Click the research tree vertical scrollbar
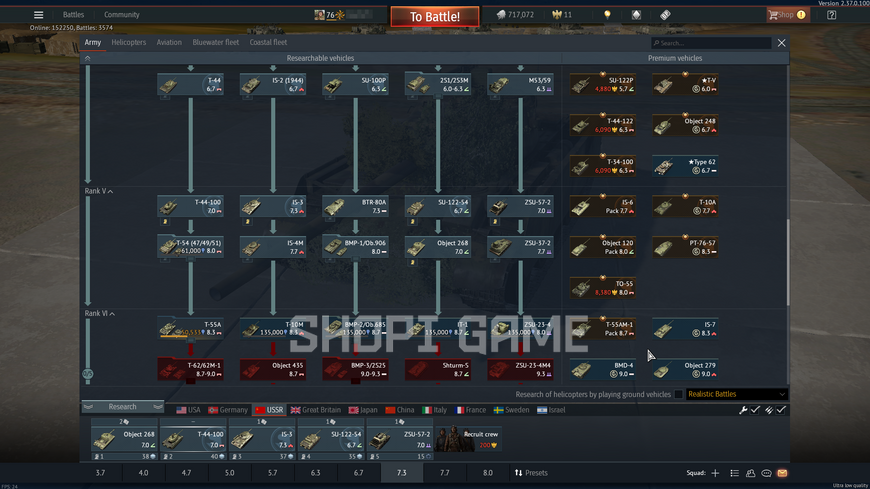Screen dimensions: 870x489 787,262
